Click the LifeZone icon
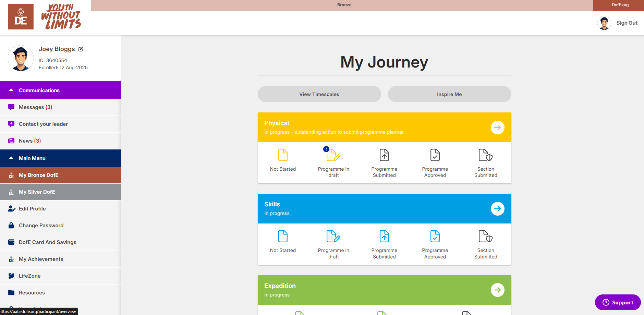This screenshot has width=644, height=315. 11,276
